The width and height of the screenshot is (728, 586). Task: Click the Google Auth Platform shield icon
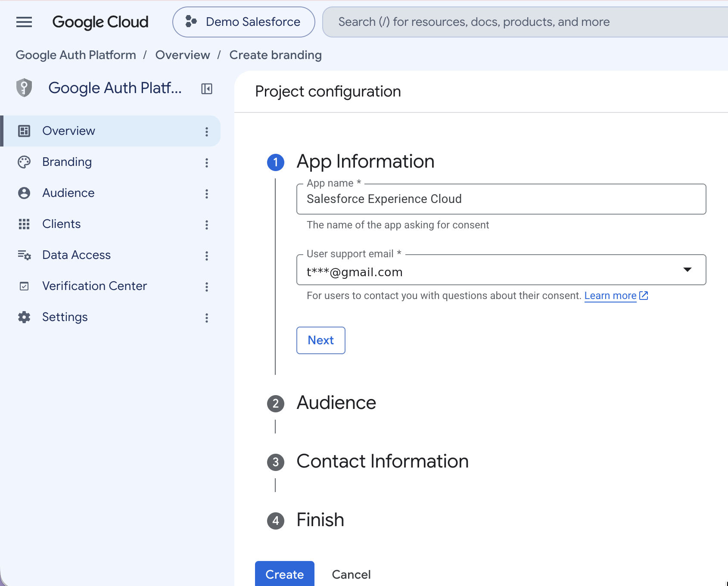tap(24, 88)
